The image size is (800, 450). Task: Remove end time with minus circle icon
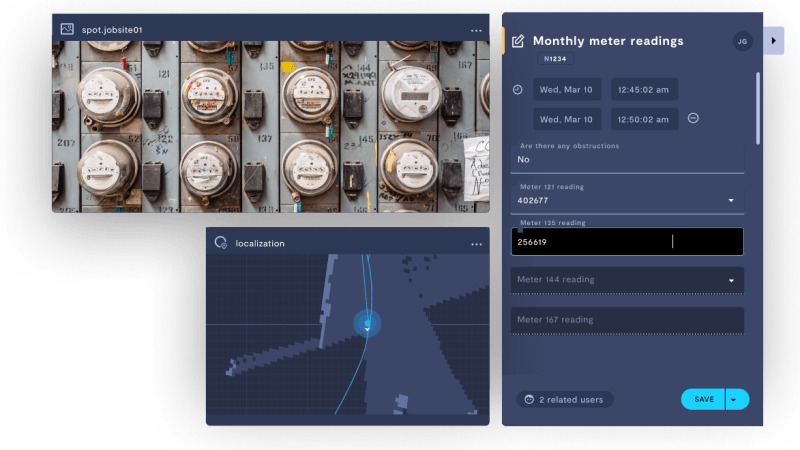click(x=693, y=118)
